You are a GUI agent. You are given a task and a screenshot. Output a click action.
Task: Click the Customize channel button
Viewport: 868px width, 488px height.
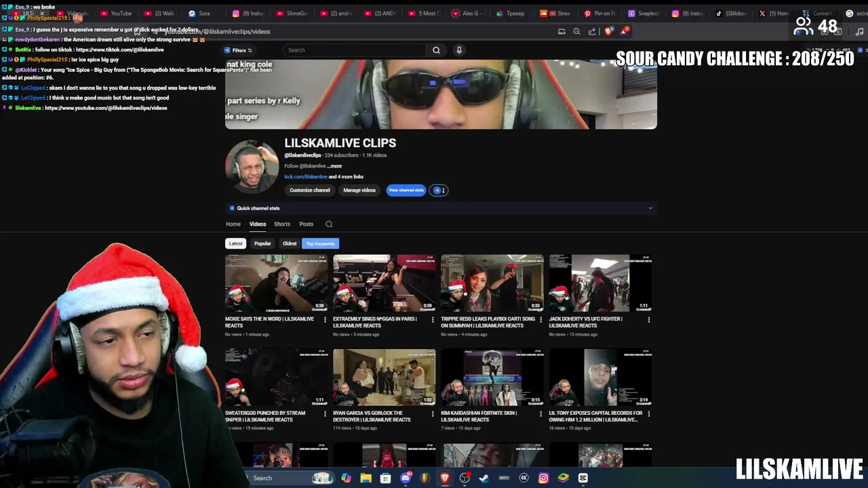[310, 190]
